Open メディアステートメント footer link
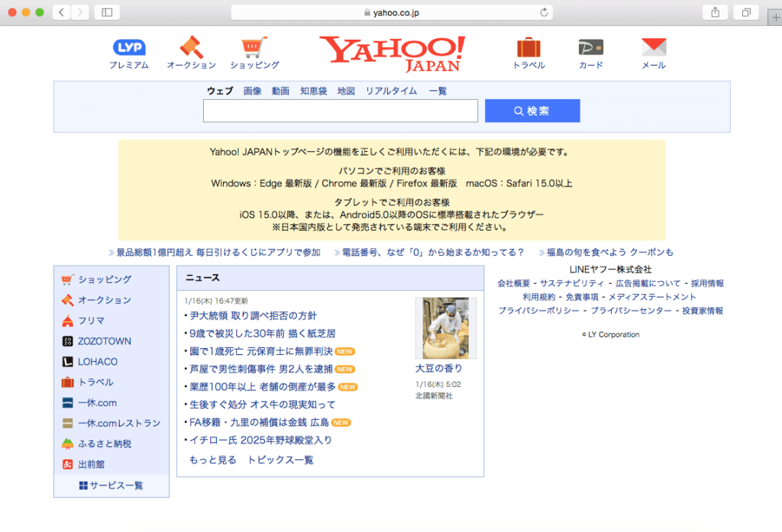The width and height of the screenshot is (782, 532). click(652, 297)
